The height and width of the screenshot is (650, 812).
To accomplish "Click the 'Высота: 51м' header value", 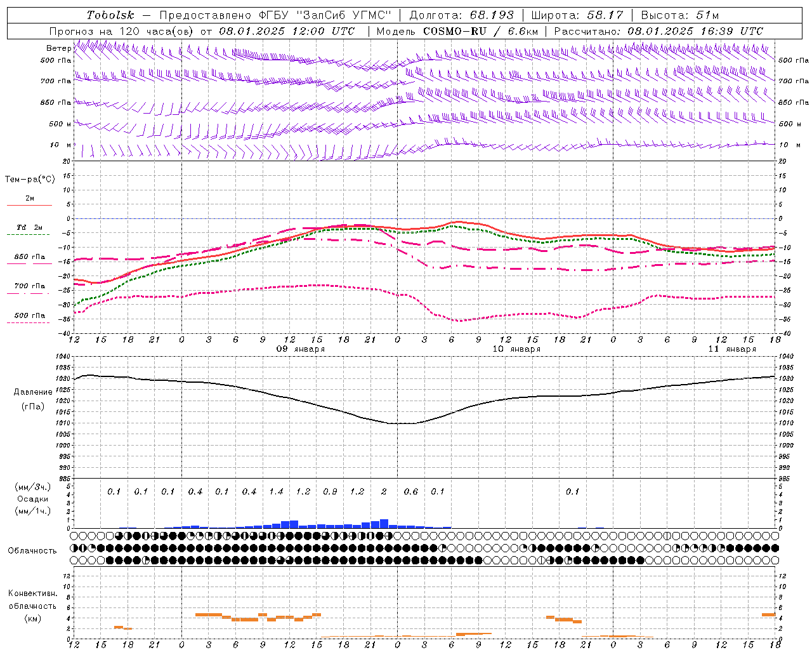I will 680,15.
